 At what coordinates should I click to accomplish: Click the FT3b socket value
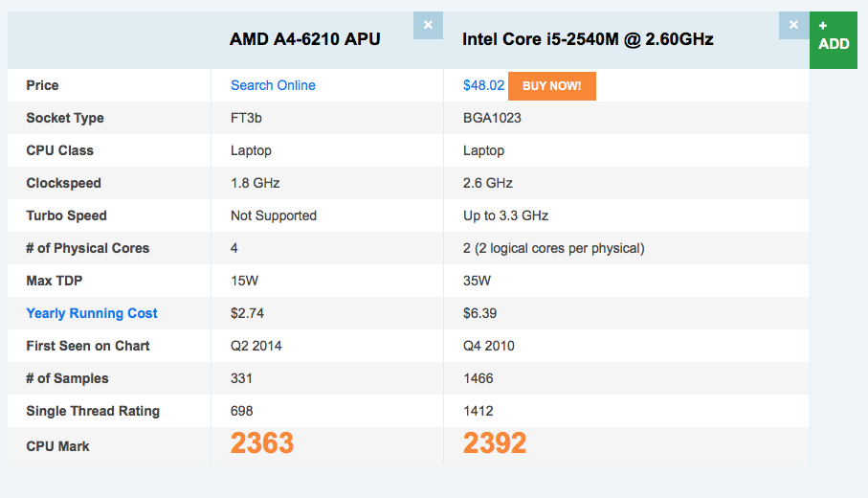pyautogui.click(x=248, y=118)
